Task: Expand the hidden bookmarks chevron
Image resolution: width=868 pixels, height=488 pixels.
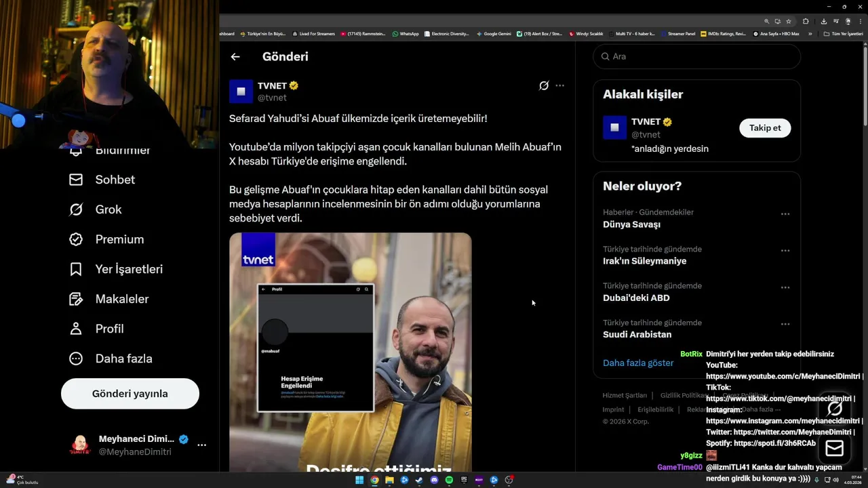Action: (x=810, y=34)
